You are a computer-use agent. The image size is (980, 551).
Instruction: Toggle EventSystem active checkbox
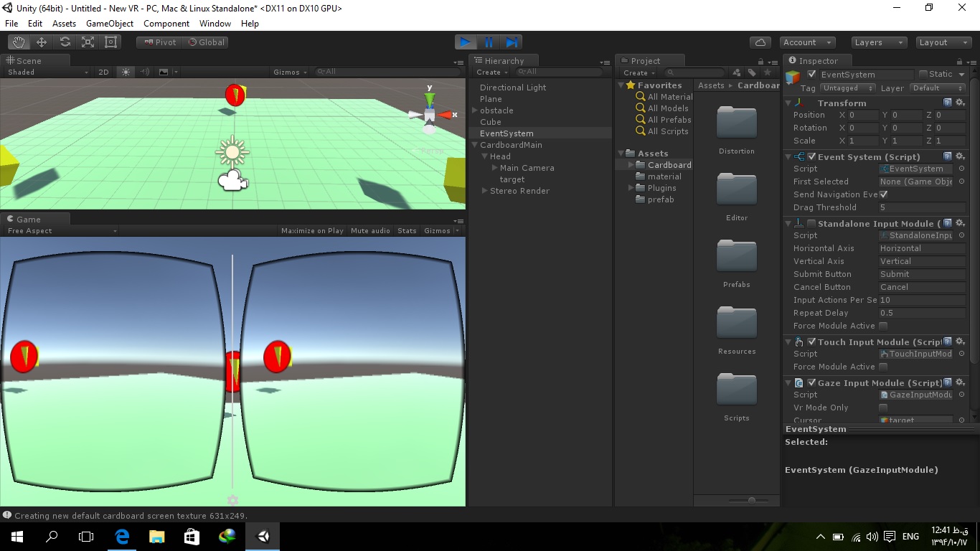pyautogui.click(x=811, y=75)
